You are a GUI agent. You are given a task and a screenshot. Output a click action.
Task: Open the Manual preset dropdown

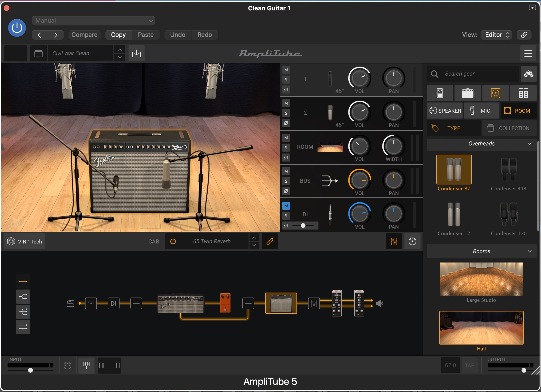coord(94,21)
